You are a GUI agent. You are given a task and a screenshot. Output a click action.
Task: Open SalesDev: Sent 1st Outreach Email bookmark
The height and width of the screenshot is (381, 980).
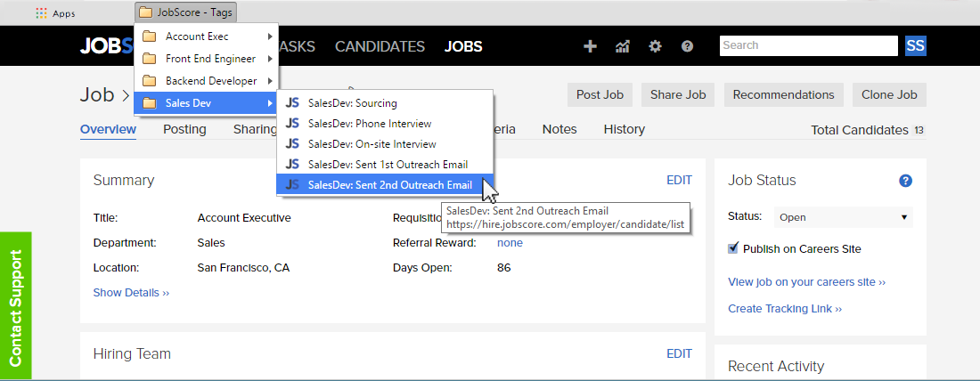[385, 165]
